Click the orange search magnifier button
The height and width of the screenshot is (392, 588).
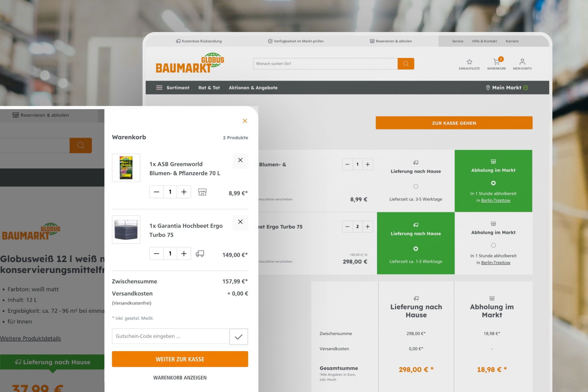pos(406,64)
